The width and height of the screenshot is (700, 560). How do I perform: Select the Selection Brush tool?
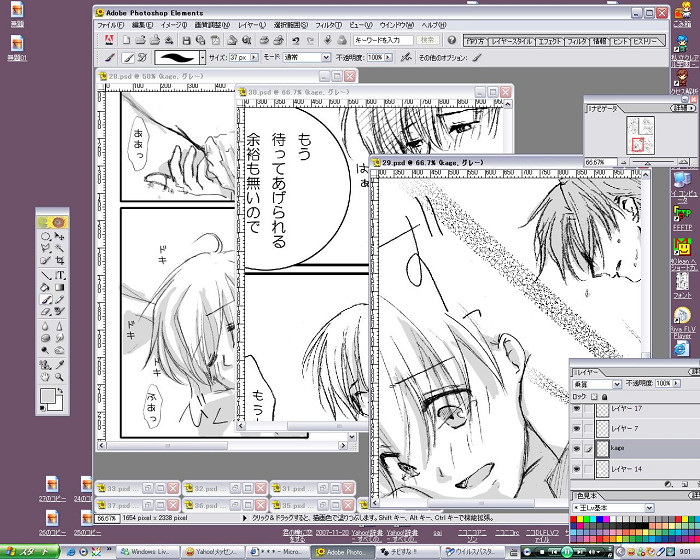coord(46,260)
